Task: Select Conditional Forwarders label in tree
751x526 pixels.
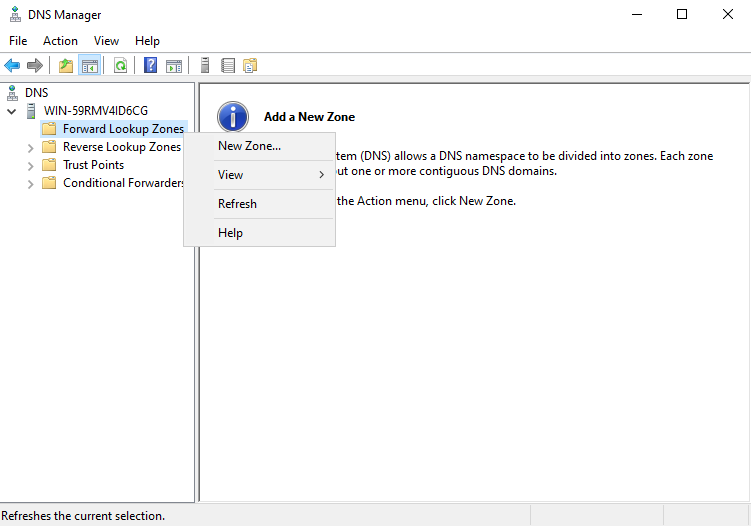Action: tap(124, 183)
